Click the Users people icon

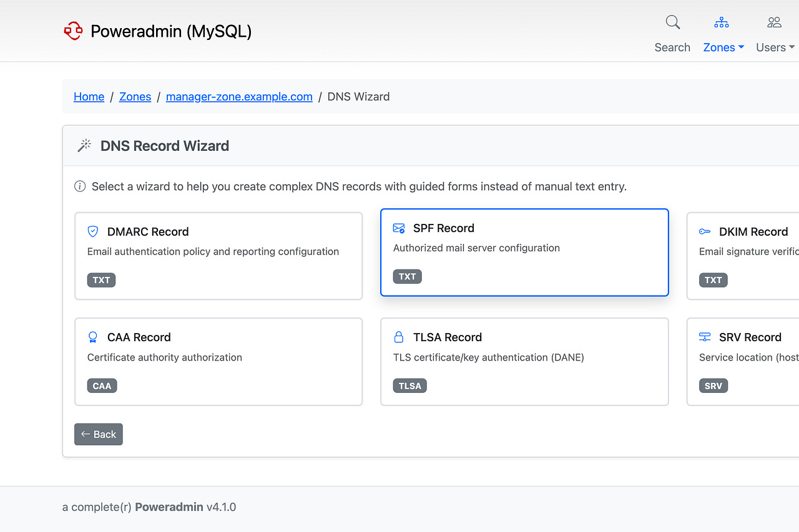tap(775, 22)
